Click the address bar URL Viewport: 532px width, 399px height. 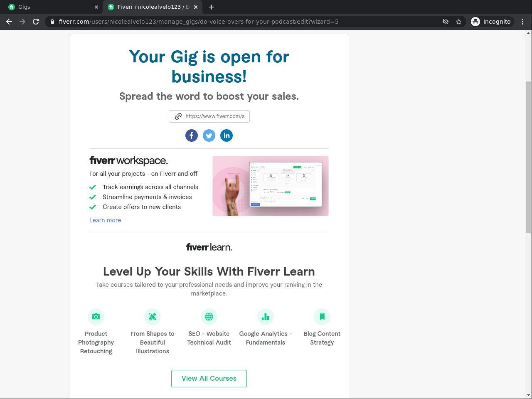click(199, 22)
